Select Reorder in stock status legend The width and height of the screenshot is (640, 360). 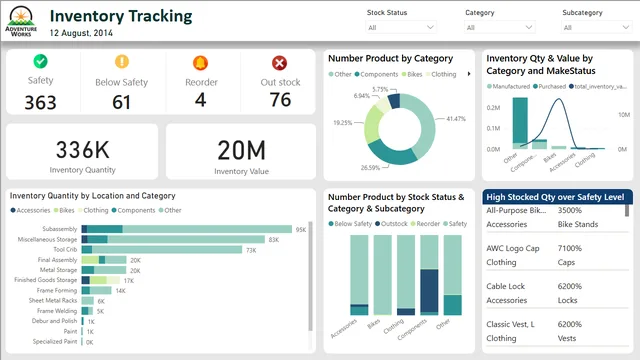(x=425, y=224)
